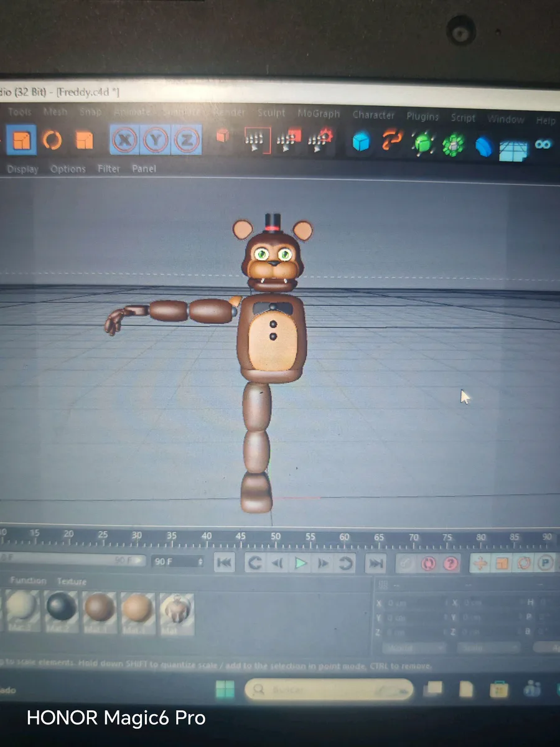Toggle Parameter keying P button
This screenshot has height=747, width=560.
pos(546,563)
